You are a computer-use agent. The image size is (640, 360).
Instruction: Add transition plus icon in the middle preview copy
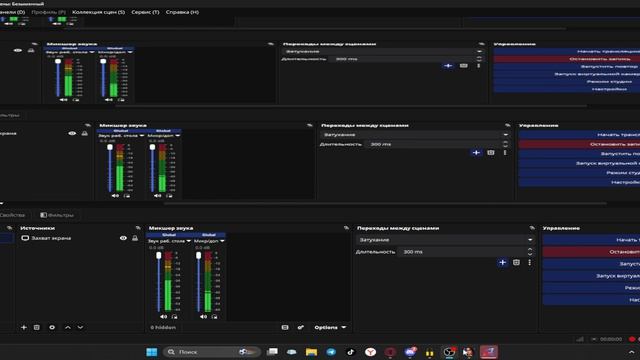(x=476, y=153)
